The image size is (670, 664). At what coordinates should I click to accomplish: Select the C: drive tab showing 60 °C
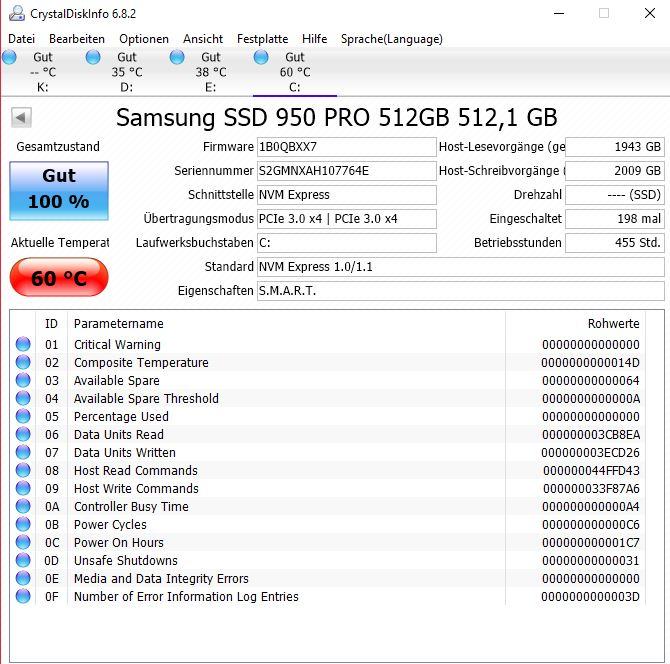[x=295, y=72]
